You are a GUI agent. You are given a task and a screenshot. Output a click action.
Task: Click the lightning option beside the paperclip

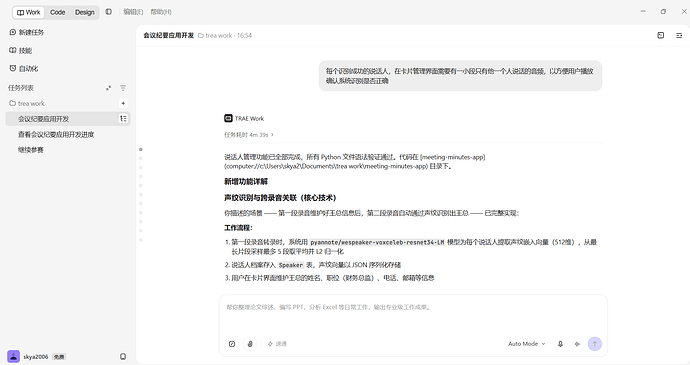[277, 344]
